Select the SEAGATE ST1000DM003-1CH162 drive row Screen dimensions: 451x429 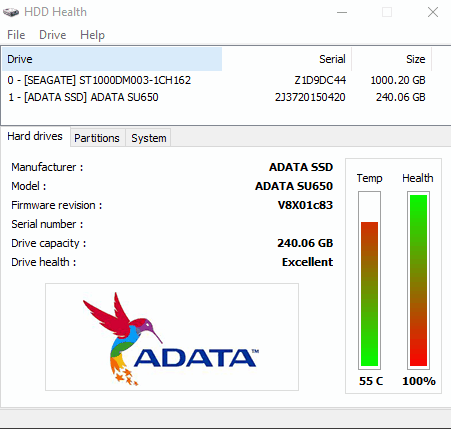217,80
